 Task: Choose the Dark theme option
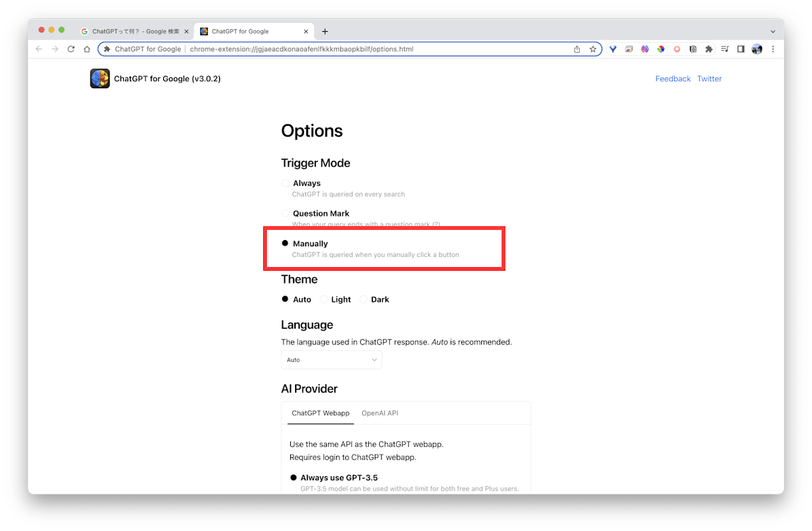363,300
